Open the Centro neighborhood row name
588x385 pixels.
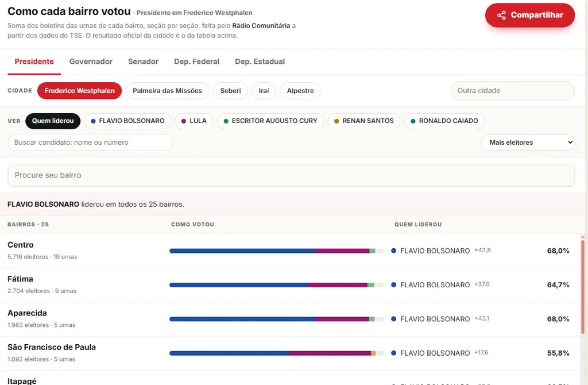[x=21, y=245]
